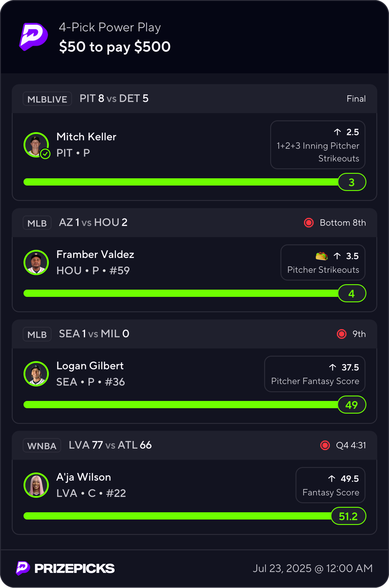Open Mitch Keller's player photo
Screen dimensions: 389x588
click(x=36, y=145)
